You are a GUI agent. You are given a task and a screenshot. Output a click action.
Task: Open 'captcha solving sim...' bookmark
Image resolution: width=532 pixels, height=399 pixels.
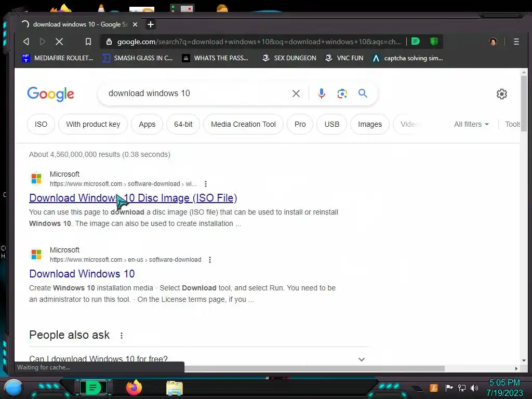point(407,58)
